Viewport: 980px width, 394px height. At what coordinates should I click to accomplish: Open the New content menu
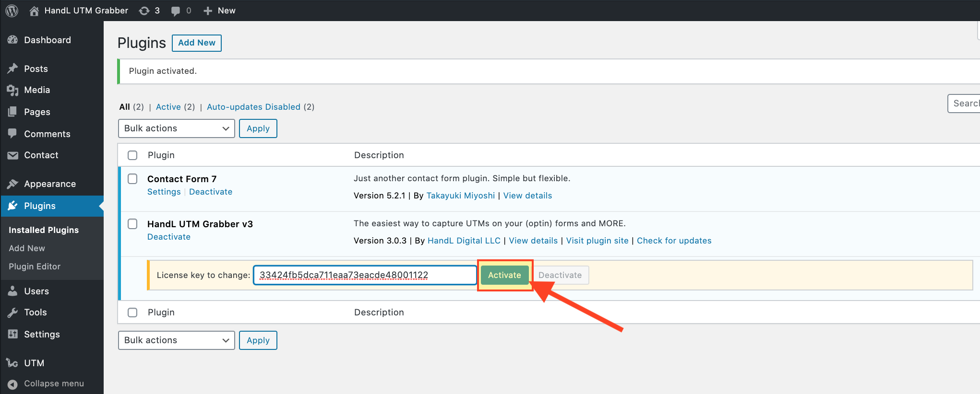[220, 11]
